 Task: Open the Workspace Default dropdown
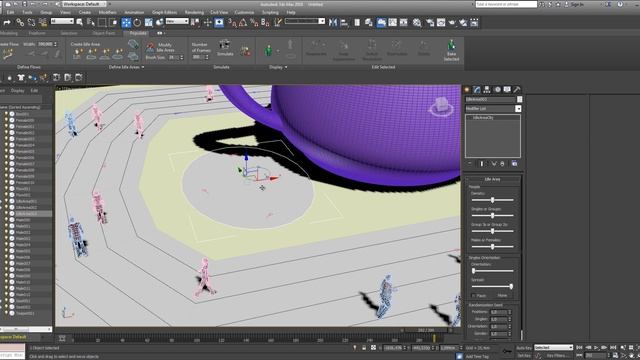[x=84, y=4]
